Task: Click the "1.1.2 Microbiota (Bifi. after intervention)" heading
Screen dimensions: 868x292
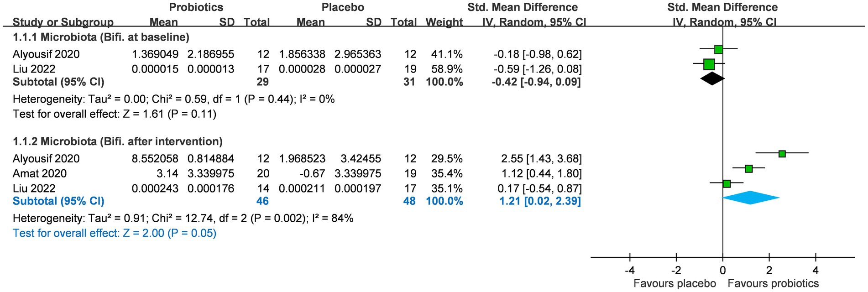Action: 118,141
